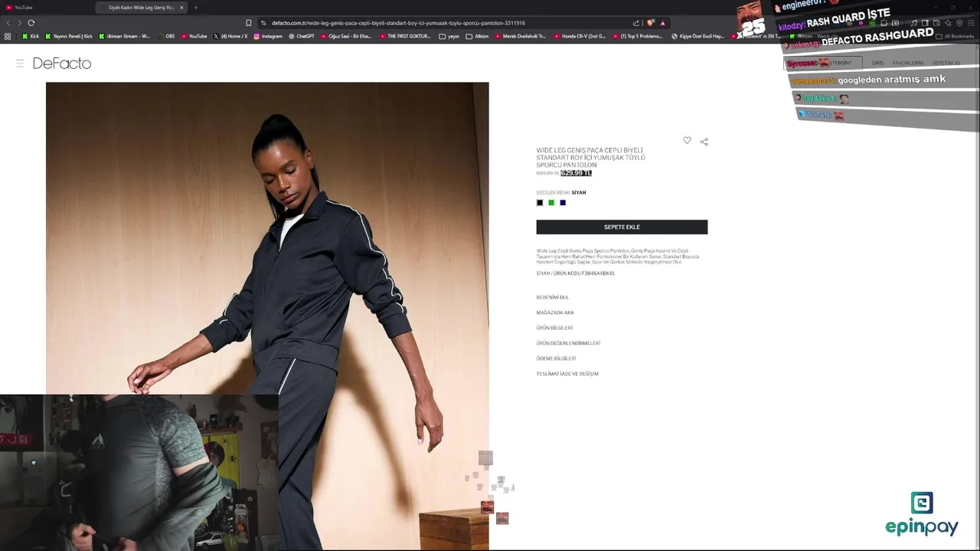Click the epinpay logo

[x=922, y=514]
